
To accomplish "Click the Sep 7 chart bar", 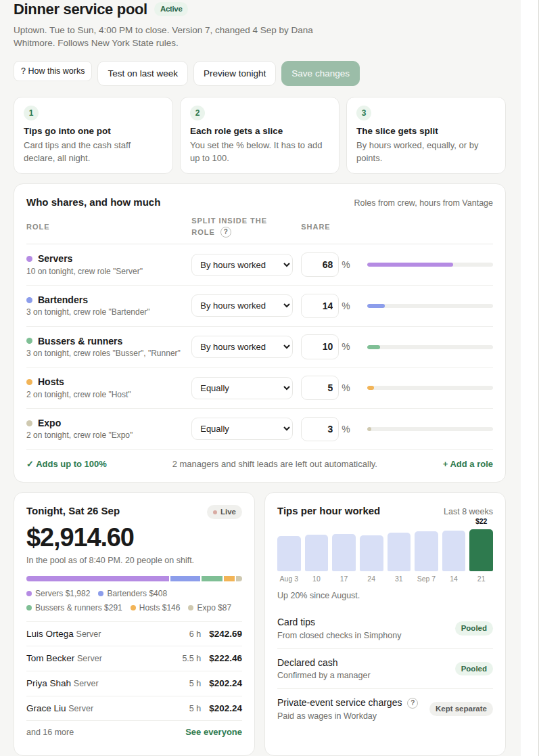I will 426,551.
